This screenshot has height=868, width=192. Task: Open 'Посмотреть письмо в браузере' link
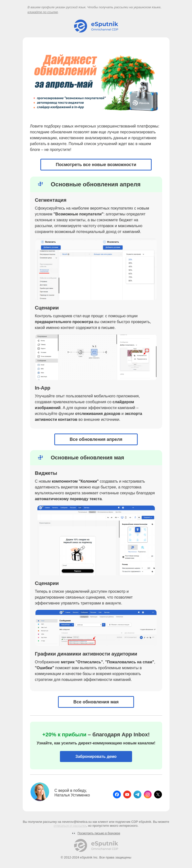[99, 833]
